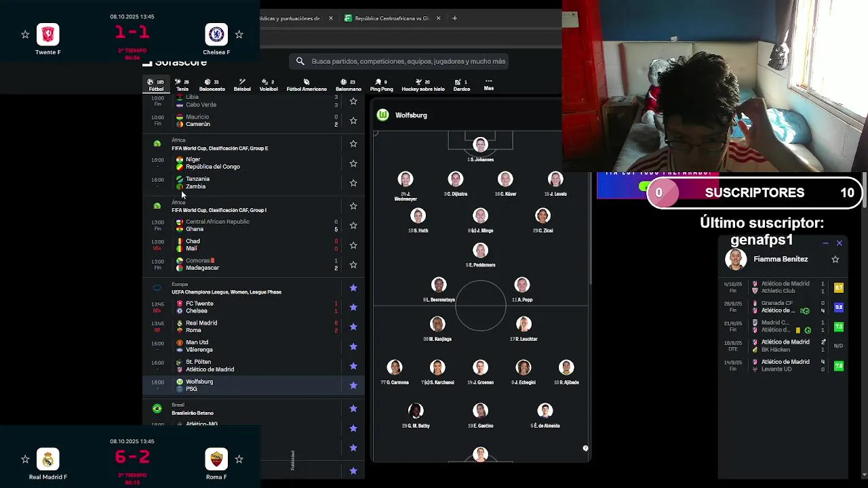868x488 pixels.
Task: Click the Europa Champions League icon
Action: click(x=157, y=287)
